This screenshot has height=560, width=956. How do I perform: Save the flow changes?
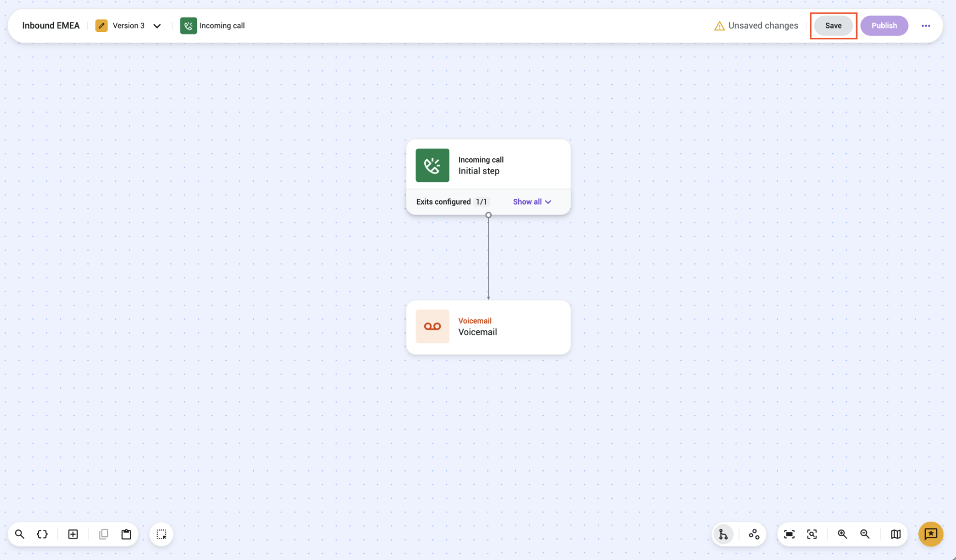pyautogui.click(x=833, y=25)
